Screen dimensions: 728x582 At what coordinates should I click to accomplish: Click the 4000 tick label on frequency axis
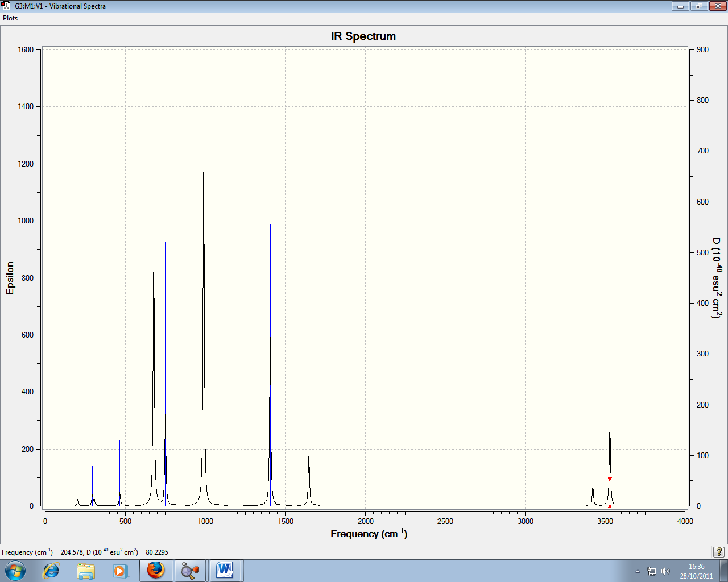(x=685, y=521)
